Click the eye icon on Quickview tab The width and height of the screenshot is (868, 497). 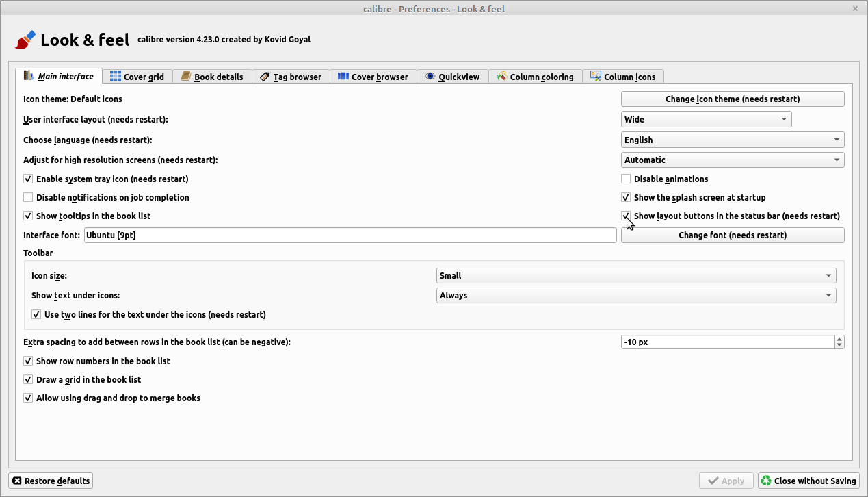point(430,77)
